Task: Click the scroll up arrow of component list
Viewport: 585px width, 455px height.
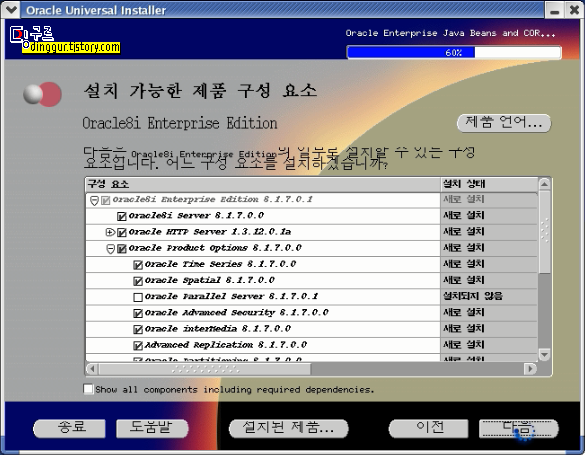Action: 545,184
